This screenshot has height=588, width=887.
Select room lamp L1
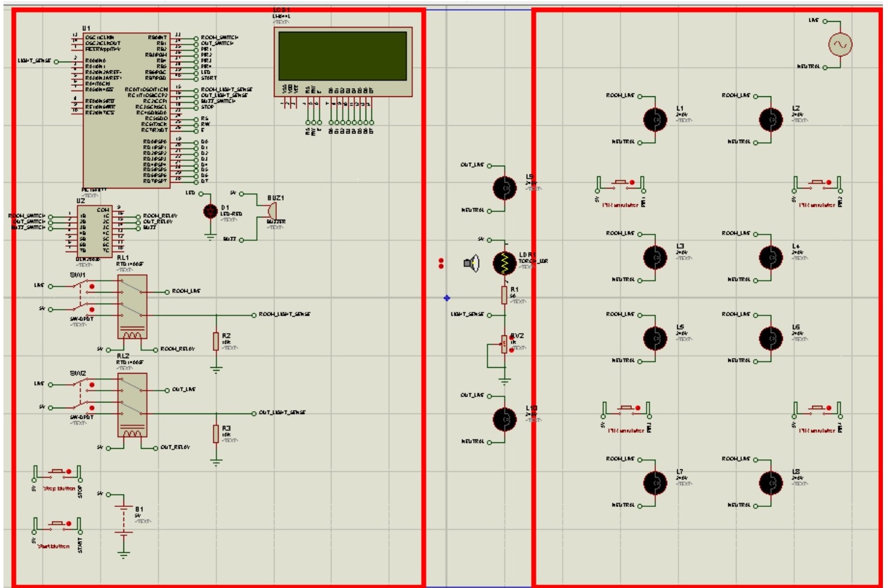pos(655,119)
